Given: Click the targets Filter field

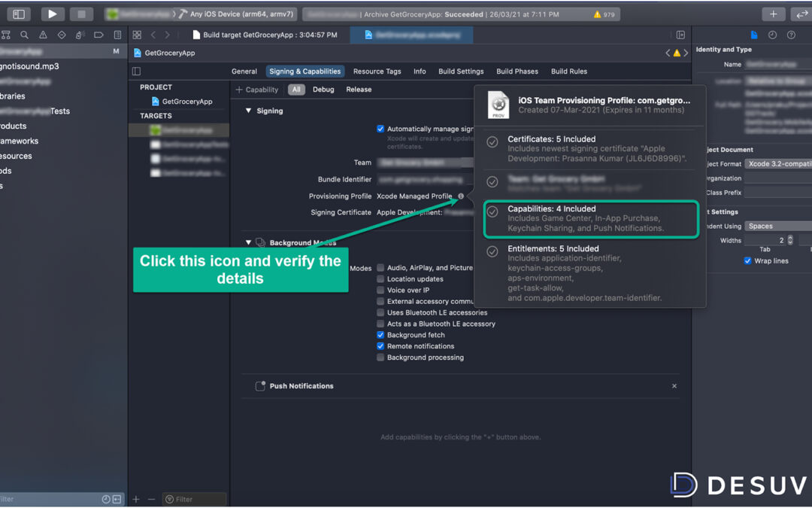Looking at the screenshot, I should 195,499.
